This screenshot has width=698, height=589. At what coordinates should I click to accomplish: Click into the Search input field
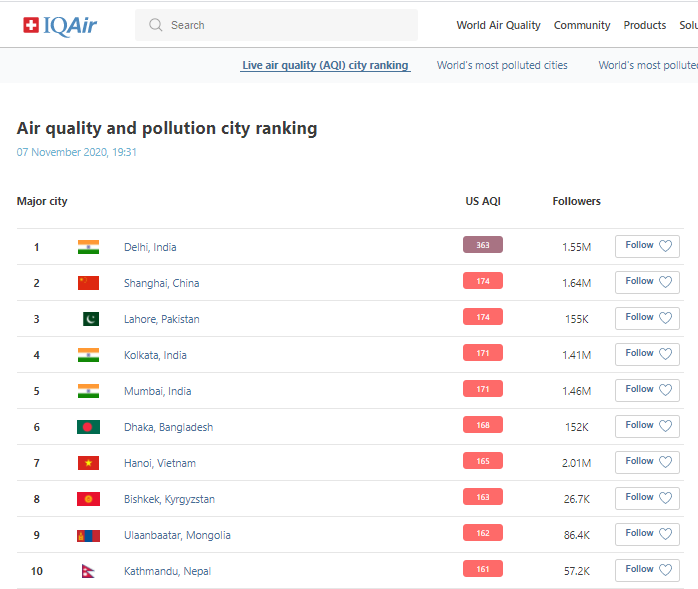click(x=290, y=25)
